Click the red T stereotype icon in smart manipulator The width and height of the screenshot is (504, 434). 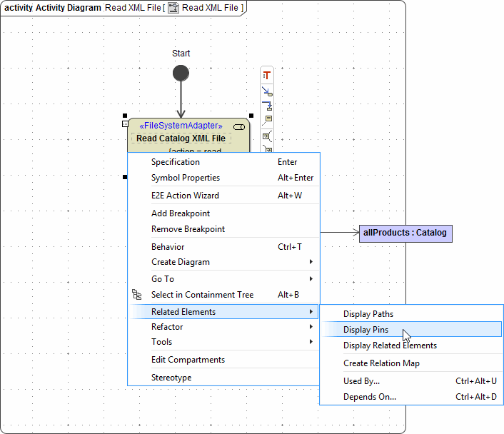coord(267,75)
